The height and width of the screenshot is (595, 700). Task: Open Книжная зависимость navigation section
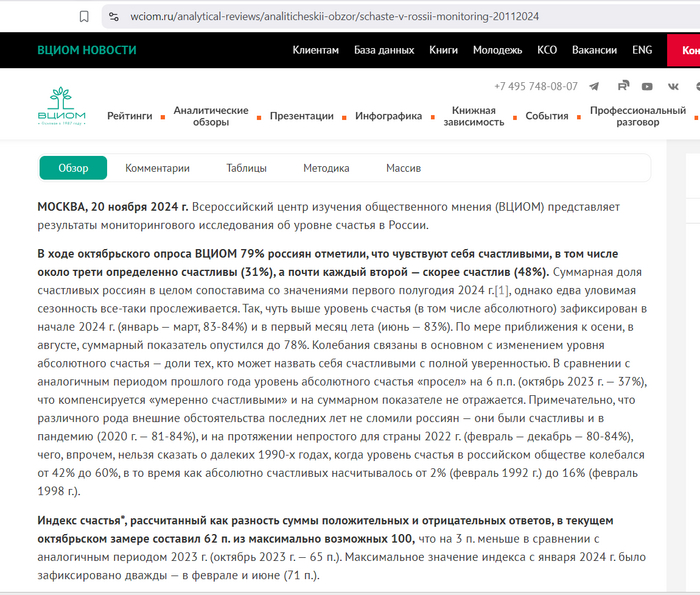point(474,116)
